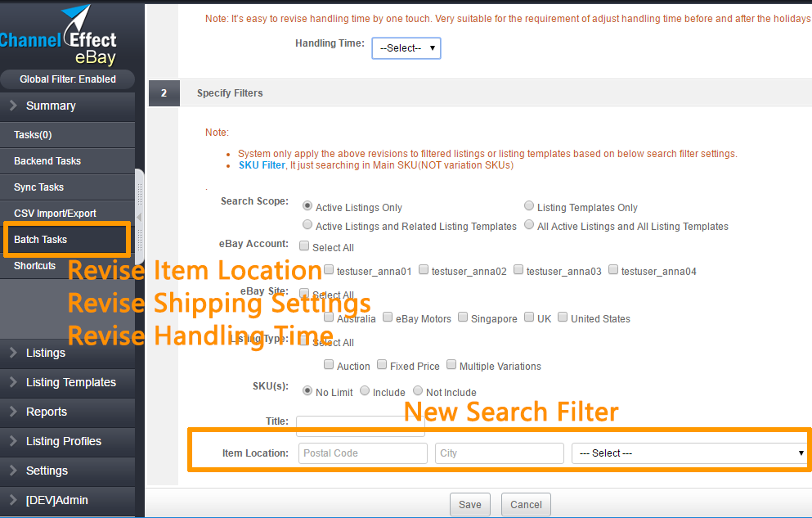Select SKU Include radio button
812x518 pixels.
[x=365, y=390]
